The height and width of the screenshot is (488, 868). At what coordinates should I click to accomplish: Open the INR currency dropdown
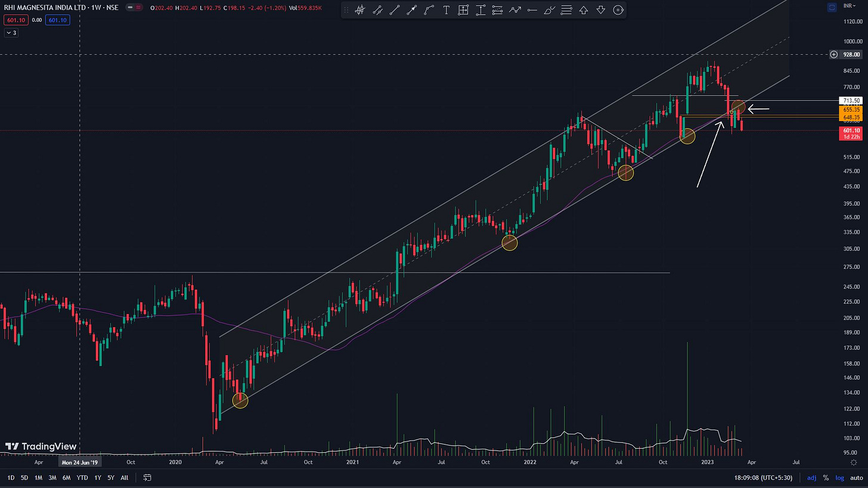(850, 6)
